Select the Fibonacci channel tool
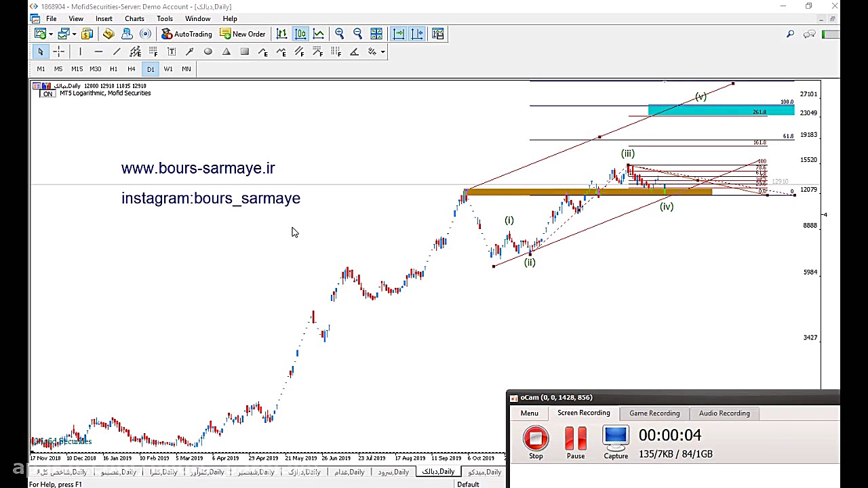This screenshot has height=488, width=868. pyautogui.click(x=300, y=52)
